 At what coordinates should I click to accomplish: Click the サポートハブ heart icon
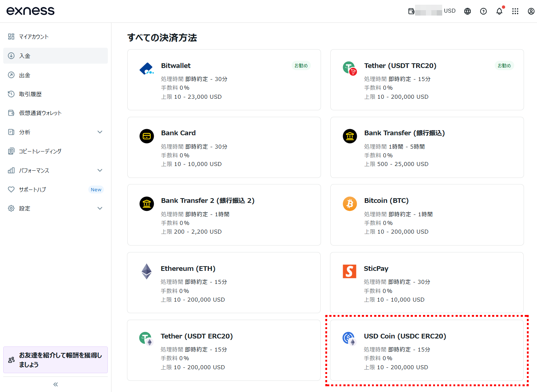11,189
